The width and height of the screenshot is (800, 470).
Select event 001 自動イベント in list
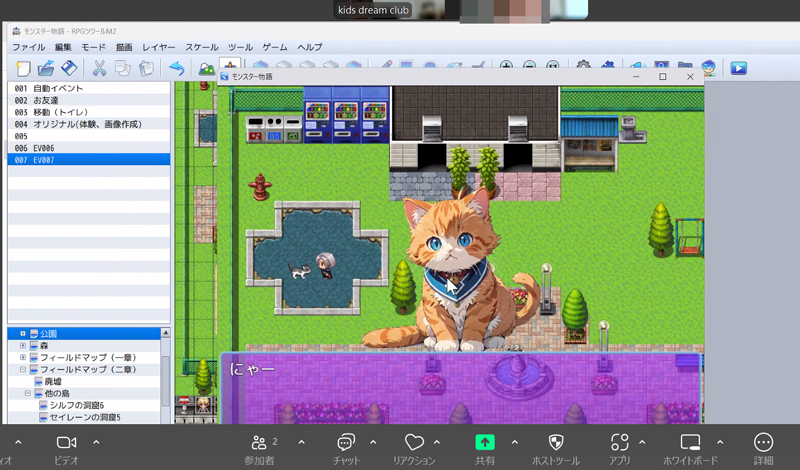point(89,88)
